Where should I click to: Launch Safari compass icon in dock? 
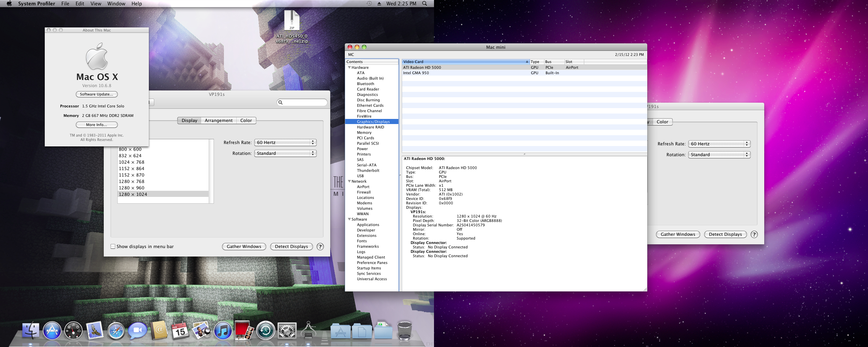[116, 330]
